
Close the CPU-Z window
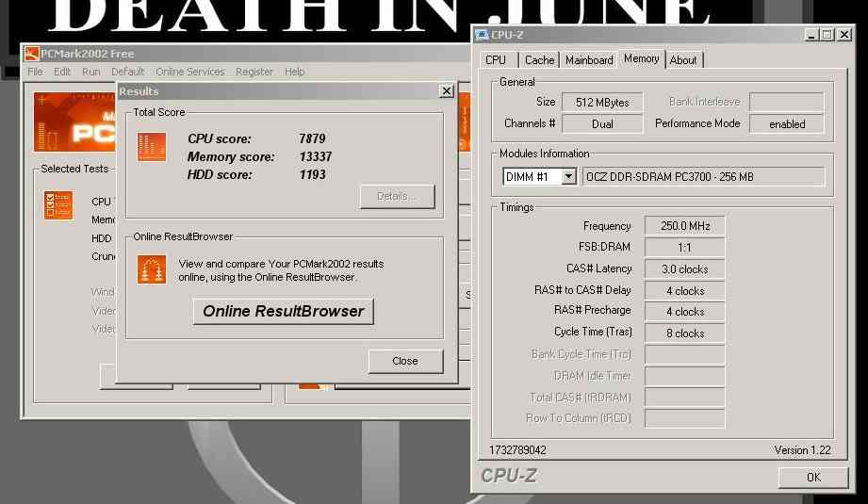844,35
